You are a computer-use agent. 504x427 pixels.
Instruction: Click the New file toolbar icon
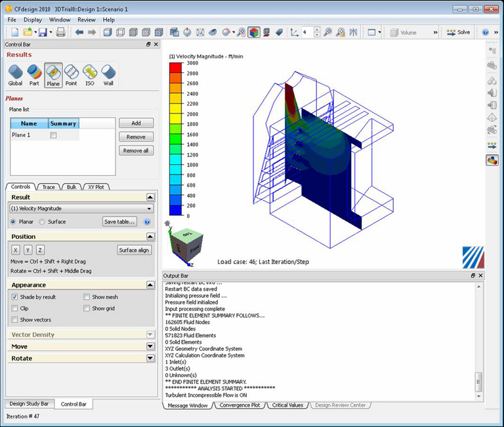coord(15,32)
